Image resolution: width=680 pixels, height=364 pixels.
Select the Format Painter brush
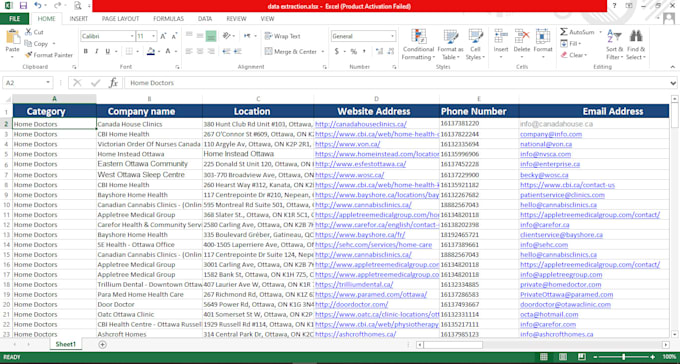[28, 55]
